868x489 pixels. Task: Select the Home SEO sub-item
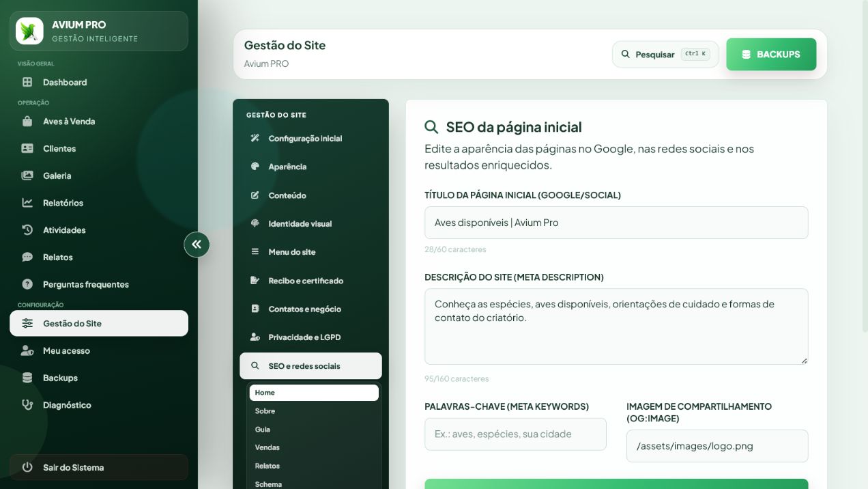tap(314, 393)
